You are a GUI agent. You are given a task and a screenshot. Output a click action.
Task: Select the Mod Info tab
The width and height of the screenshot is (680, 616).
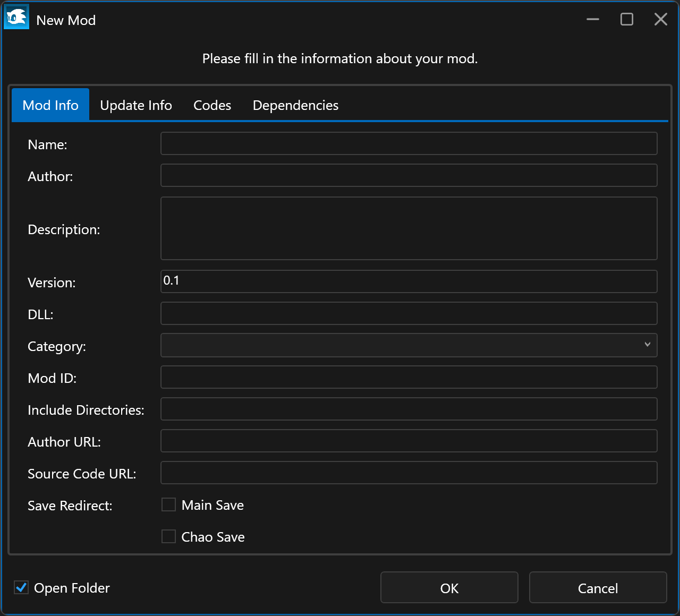click(50, 105)
